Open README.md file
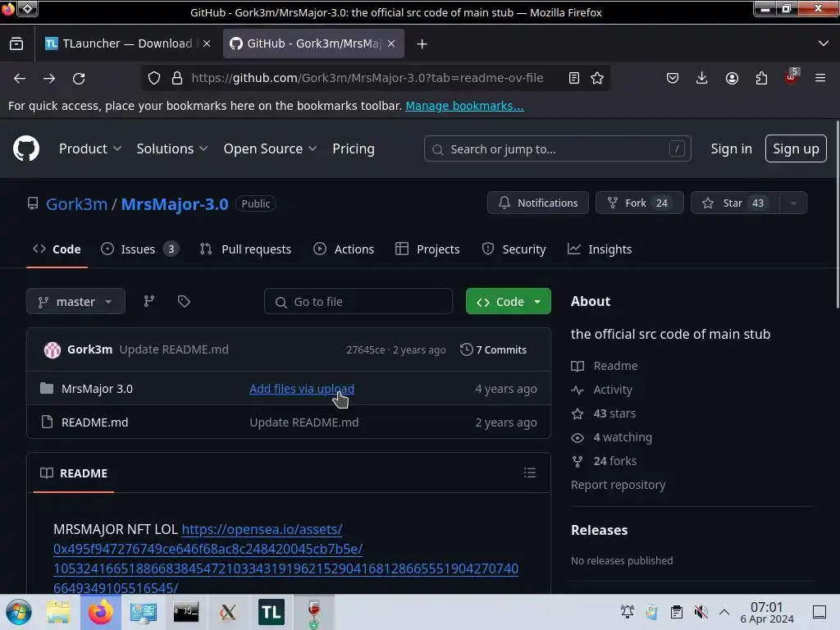Screen dimensions: 840x630 tap(95, 422)
